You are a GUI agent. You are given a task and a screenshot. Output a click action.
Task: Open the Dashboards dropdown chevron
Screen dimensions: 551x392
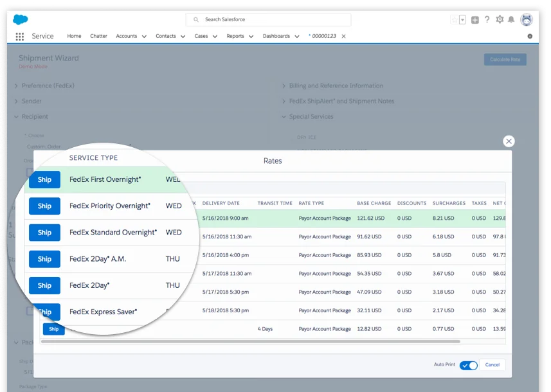[x=297, y=36]
